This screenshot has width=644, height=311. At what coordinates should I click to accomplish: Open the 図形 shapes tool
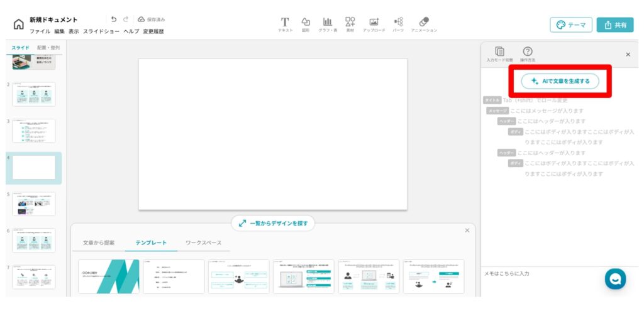point(306,24)
